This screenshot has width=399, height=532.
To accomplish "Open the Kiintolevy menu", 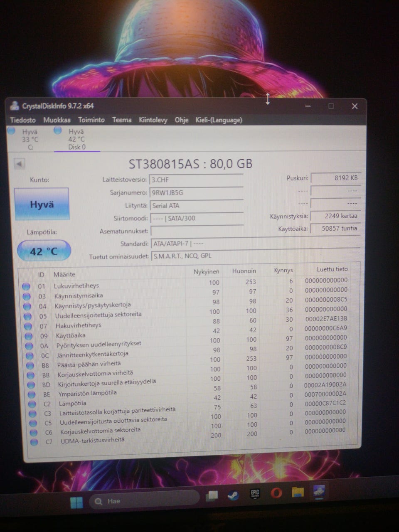I will 153,120.
